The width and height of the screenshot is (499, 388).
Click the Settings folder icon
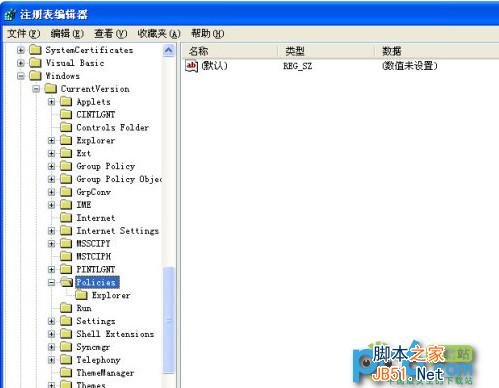click(66, 321)
